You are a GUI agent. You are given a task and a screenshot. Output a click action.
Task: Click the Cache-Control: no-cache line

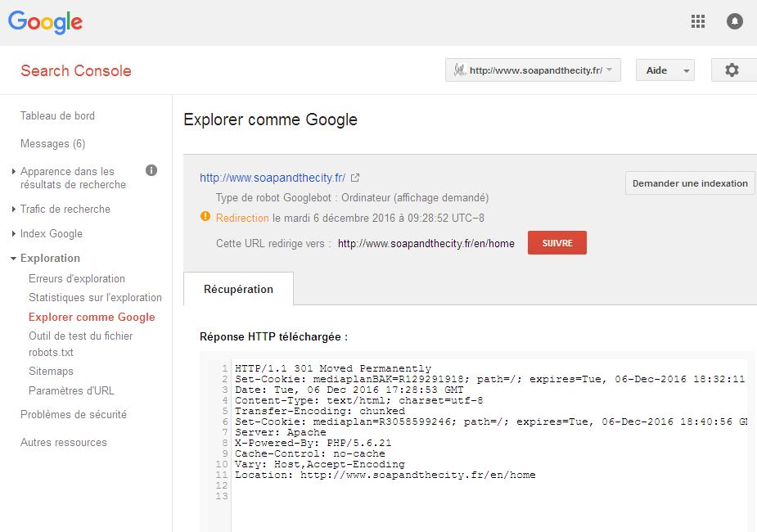[310, 453]
